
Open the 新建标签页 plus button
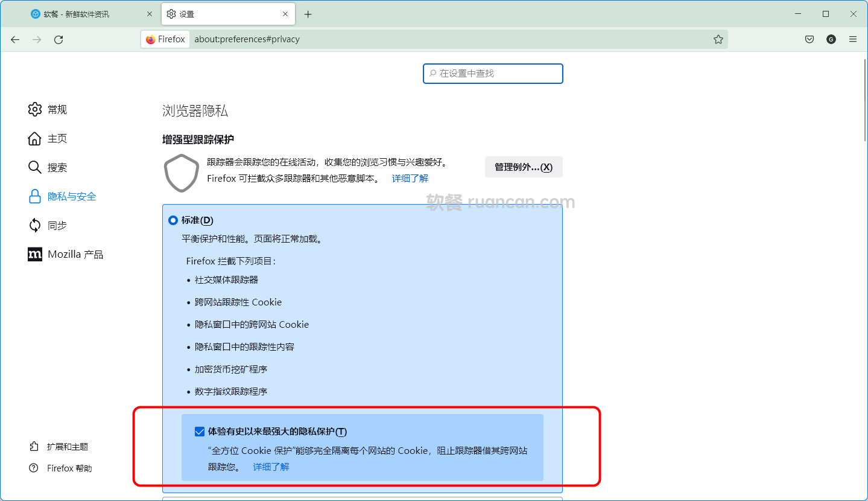(308, 13)
